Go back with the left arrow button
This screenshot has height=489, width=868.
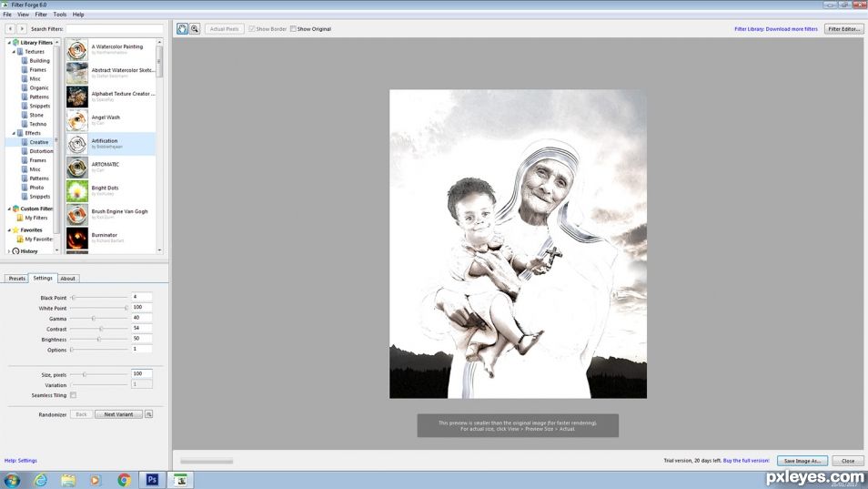pos(10,29)
